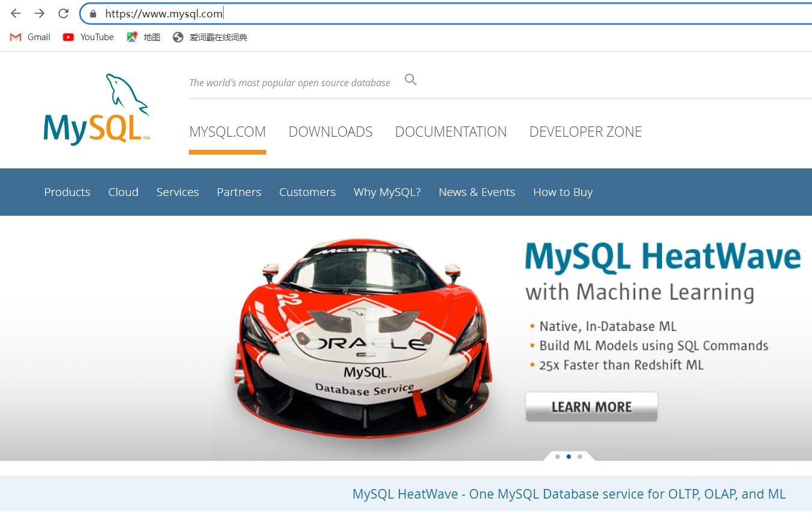Open the Gmail bookmark
This screenshot has height=513, width=812.
click(30, 37)
